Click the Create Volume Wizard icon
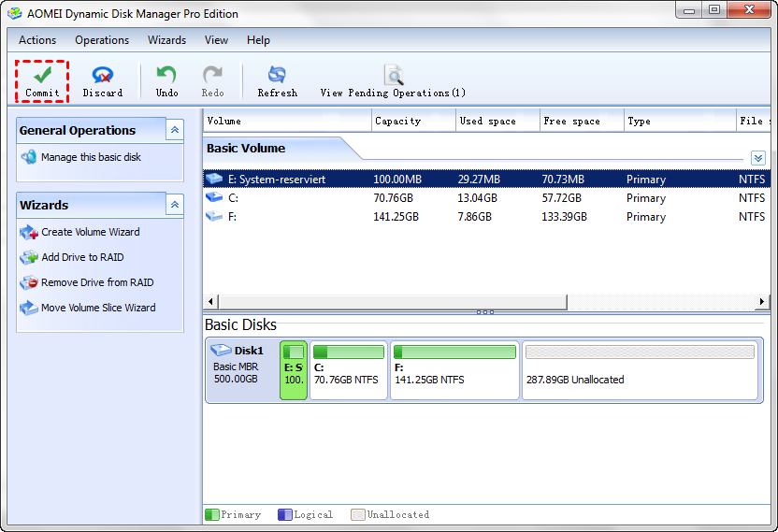The height and width of the screenshot is (532, 778). [x=29, y=232]
